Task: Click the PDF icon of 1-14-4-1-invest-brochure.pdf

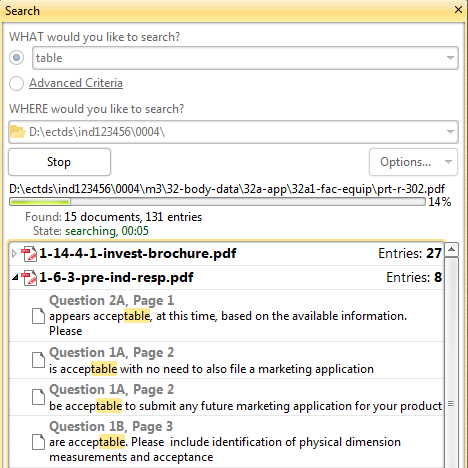Action: (x=29, y=254)
